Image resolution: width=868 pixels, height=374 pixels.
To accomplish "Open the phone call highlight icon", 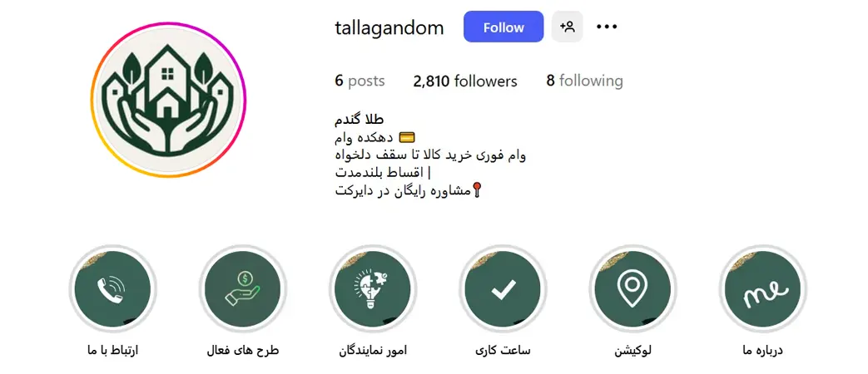I will pos(112,288).
